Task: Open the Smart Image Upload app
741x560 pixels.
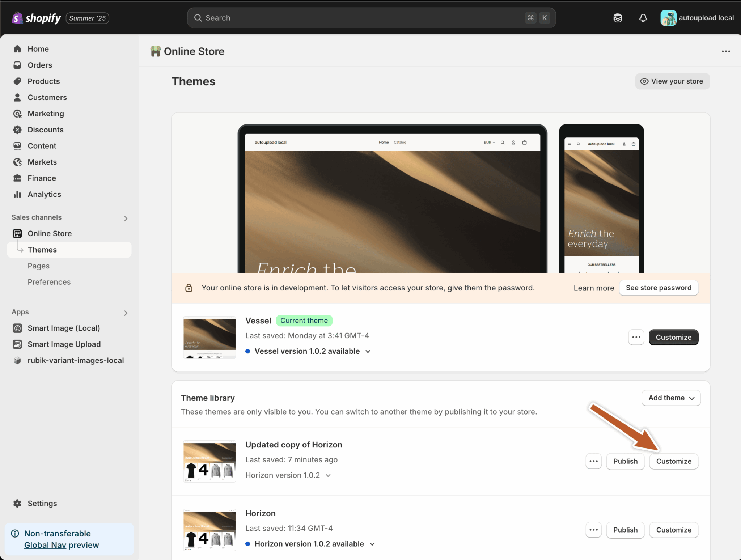Action: (64, 344)
